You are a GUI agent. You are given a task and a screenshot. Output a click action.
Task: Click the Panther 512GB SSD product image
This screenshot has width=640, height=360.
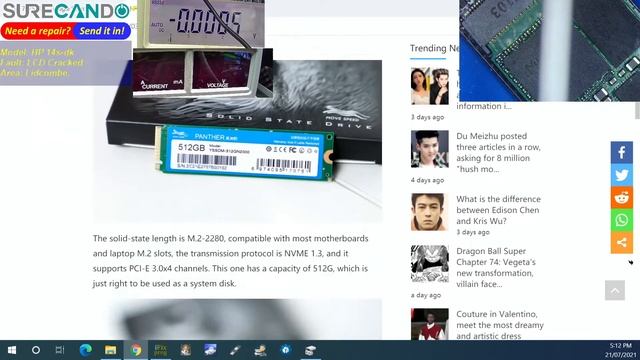238,141
